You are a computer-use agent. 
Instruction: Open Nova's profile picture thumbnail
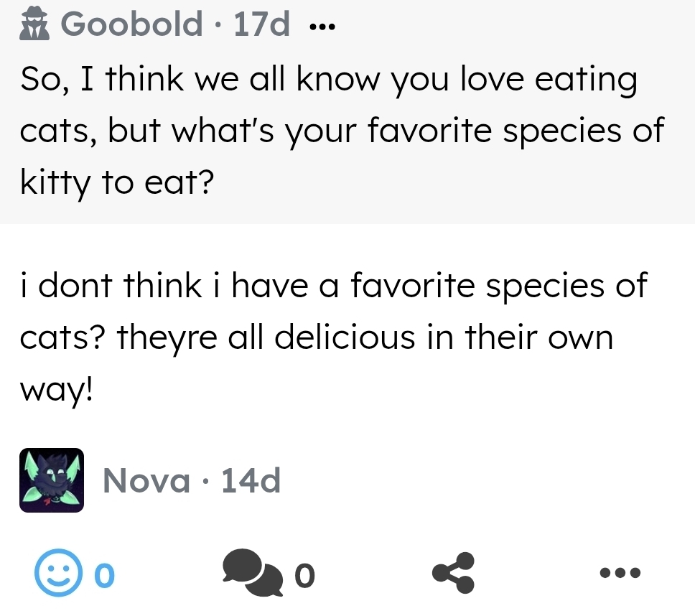[x=52, y=480]
